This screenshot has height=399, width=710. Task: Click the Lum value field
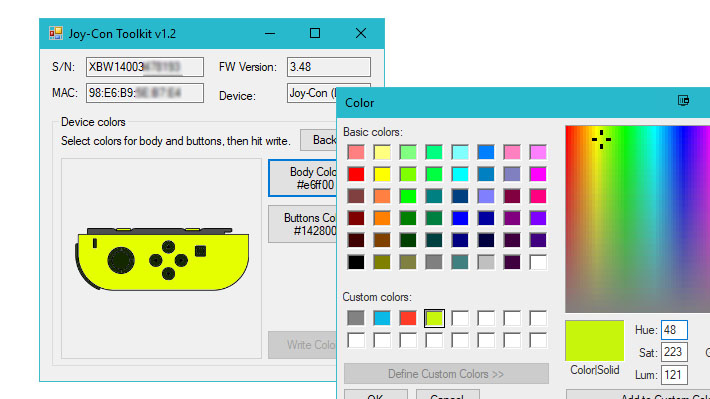tap(674, 375)
